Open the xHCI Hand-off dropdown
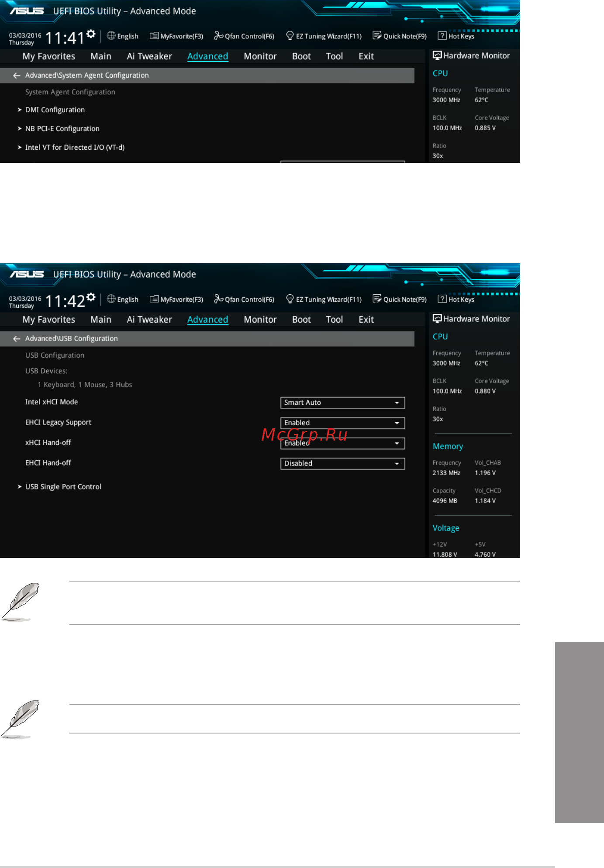Screen dimensions: 604x868 342,444
